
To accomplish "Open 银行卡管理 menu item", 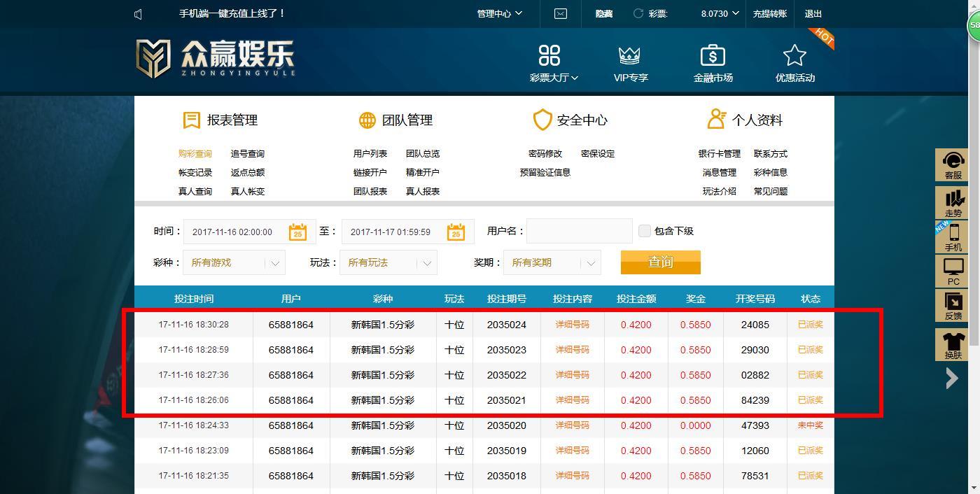I will coord(720,154).
